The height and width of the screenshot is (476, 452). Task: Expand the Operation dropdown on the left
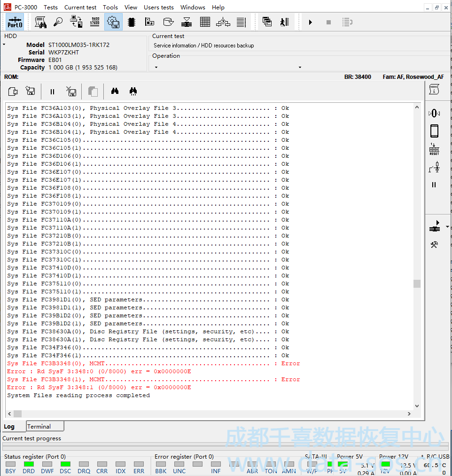click(x=156, y=67)
